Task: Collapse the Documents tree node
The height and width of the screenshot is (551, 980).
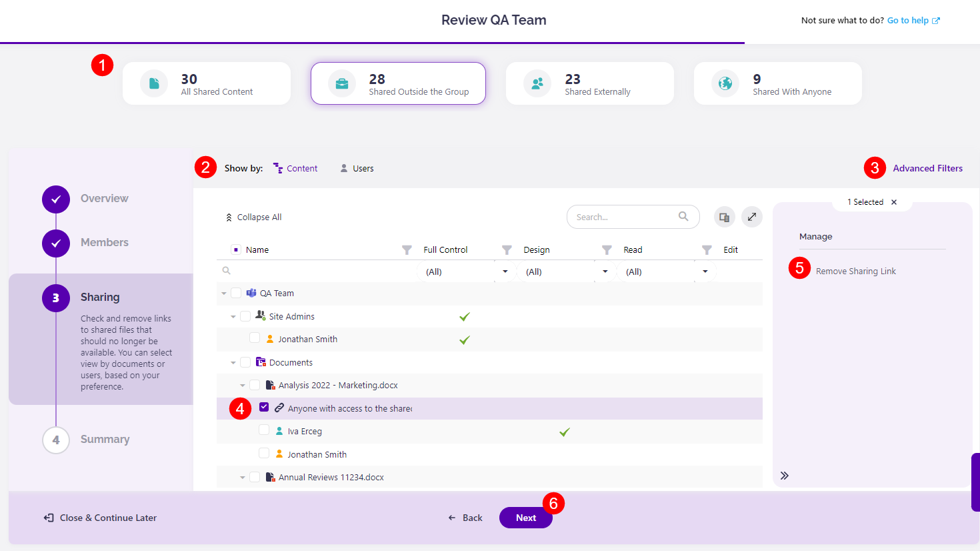Action: coord(233,362)
